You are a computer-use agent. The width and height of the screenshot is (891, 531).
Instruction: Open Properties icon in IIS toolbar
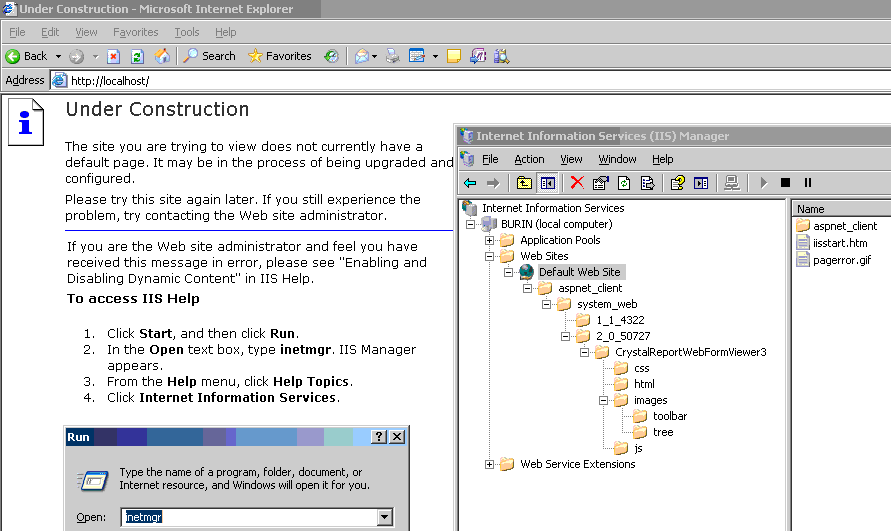coord(600,183)
